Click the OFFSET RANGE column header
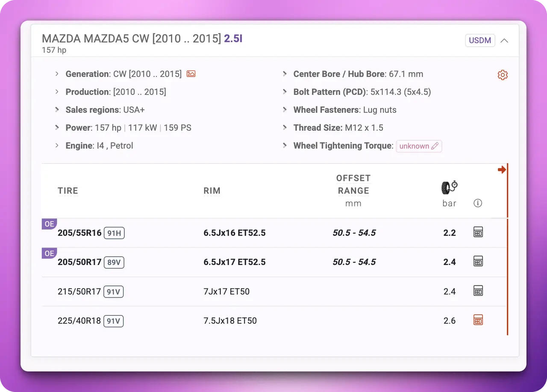This screenshot has height=392, width=547. [x=353, y=184]
